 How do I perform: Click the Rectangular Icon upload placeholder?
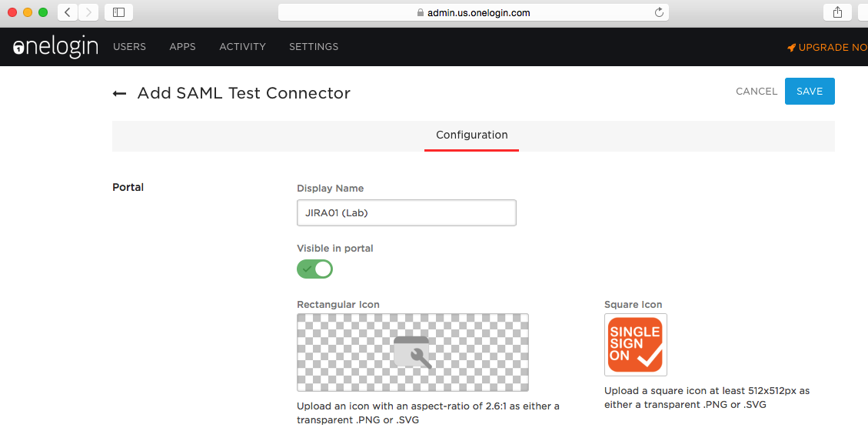pos(413,352)
